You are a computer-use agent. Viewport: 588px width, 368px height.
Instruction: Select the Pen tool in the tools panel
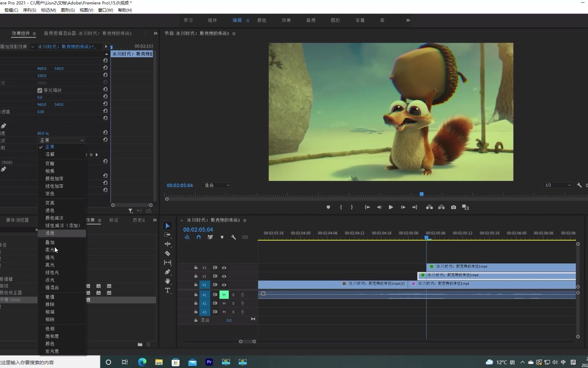pos(167,272)
